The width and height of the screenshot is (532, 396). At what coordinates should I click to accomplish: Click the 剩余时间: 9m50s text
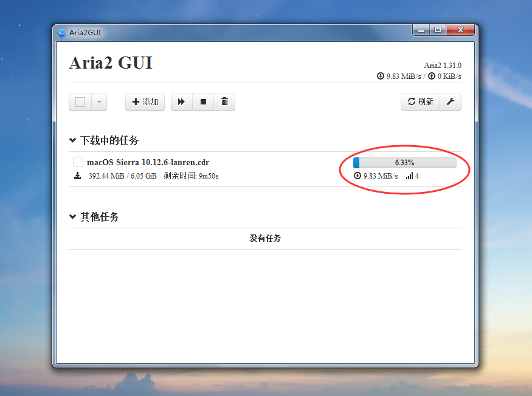click(x=191, y=176)
